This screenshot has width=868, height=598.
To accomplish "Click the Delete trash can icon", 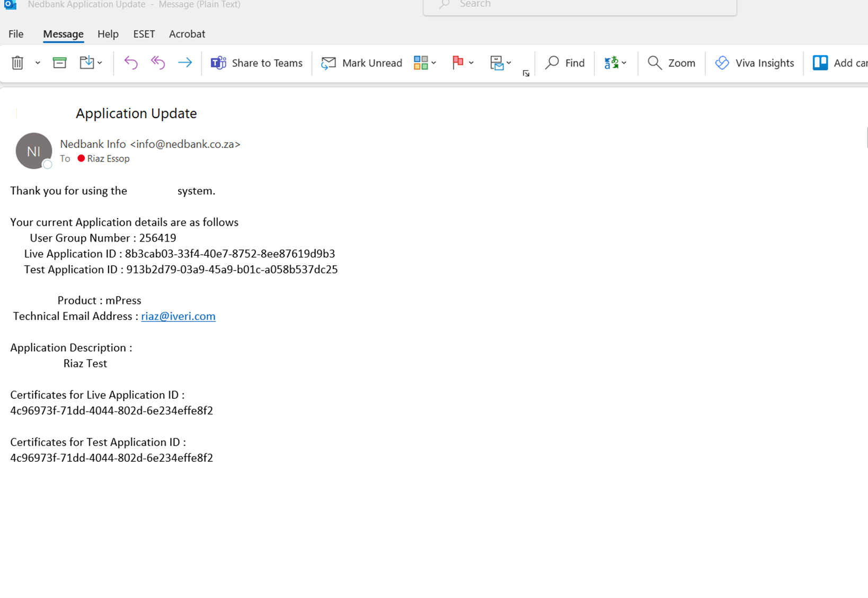I will pyautogui.click(x=17, y=63).
